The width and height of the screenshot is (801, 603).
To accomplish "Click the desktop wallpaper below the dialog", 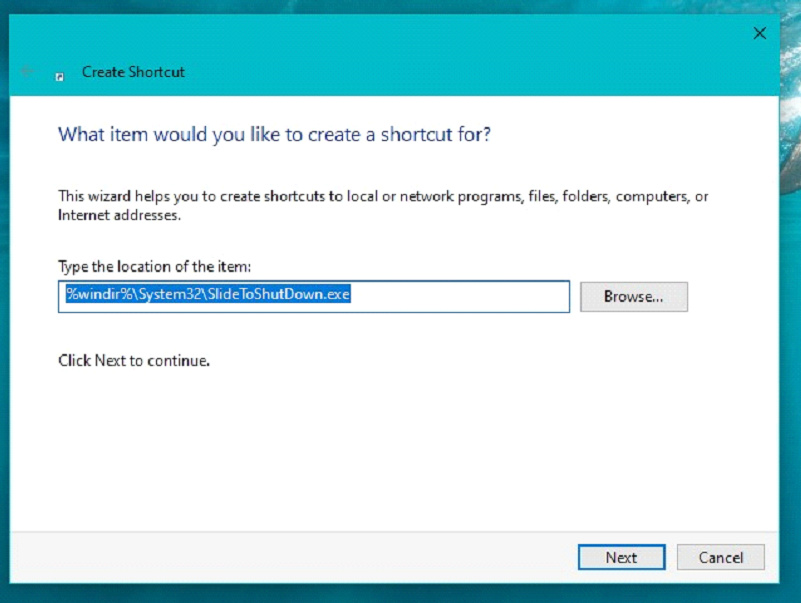I will point(400,595).
